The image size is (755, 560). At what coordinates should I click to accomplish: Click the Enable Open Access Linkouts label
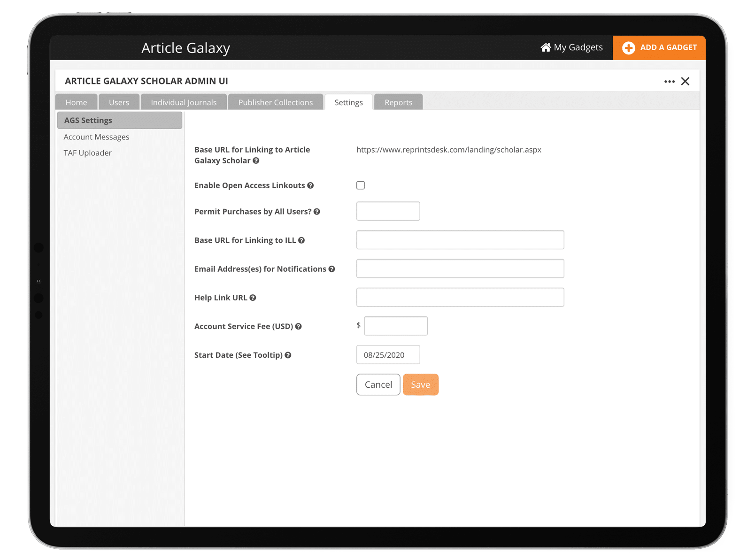click(250, 185)
